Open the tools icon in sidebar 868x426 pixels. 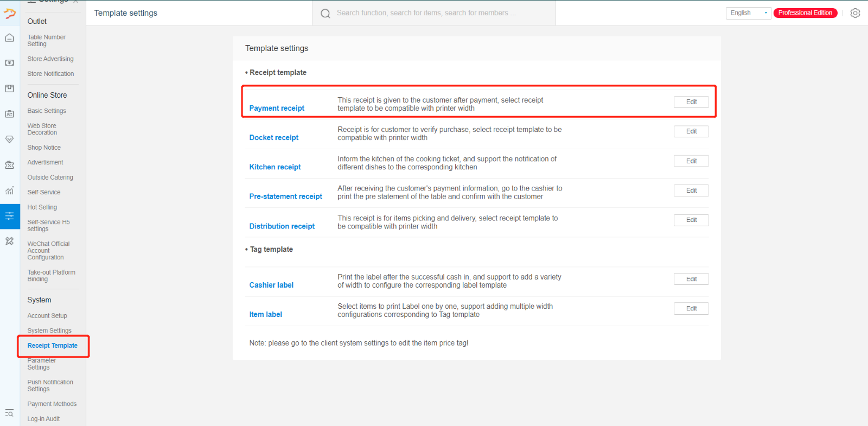pos(10,241)
